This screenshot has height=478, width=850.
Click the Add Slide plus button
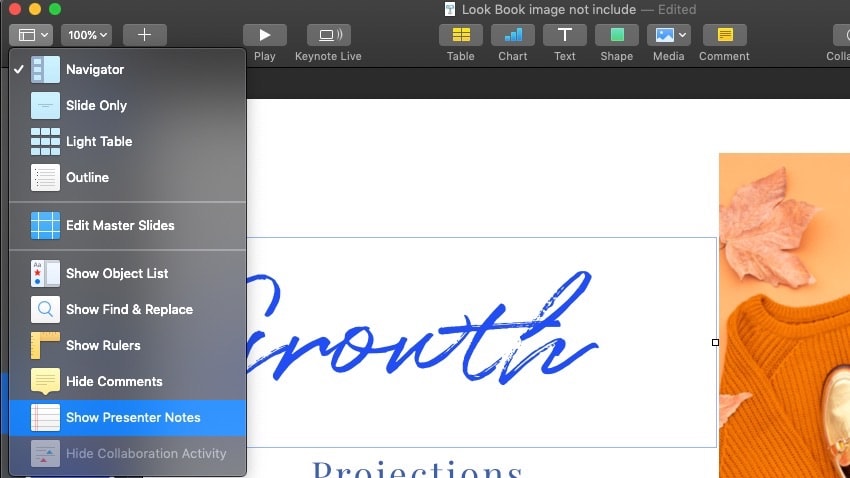pos(144,35)
